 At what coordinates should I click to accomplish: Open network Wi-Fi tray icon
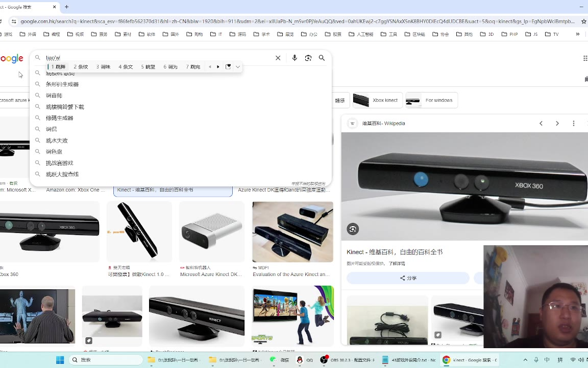pos(573,360)
